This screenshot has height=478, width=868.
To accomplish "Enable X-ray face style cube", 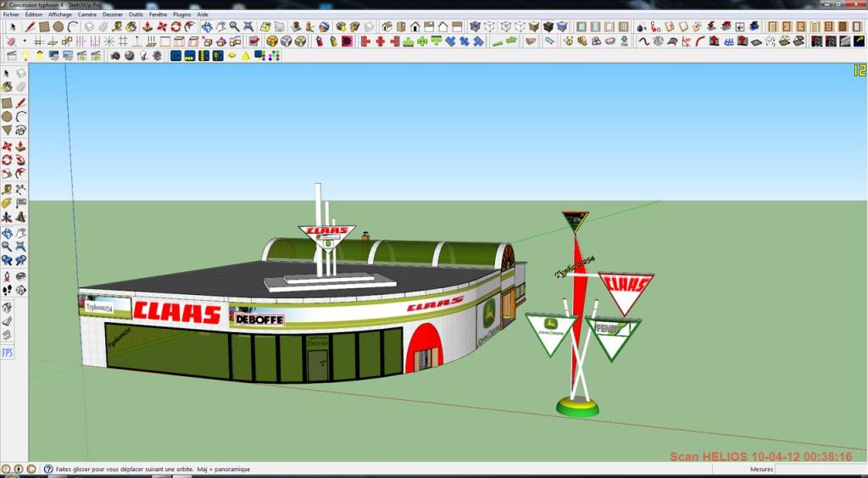I will [475, 26].
